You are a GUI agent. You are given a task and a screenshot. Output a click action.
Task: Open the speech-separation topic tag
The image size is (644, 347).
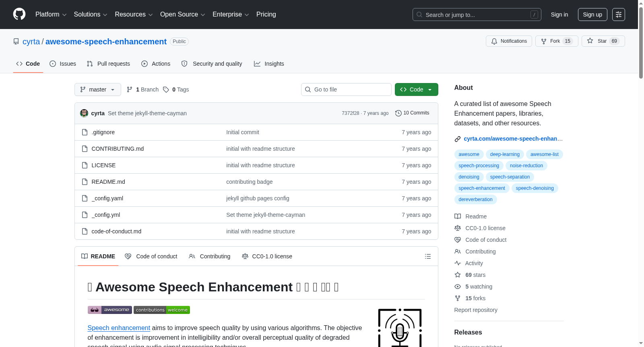click(510, 177)
